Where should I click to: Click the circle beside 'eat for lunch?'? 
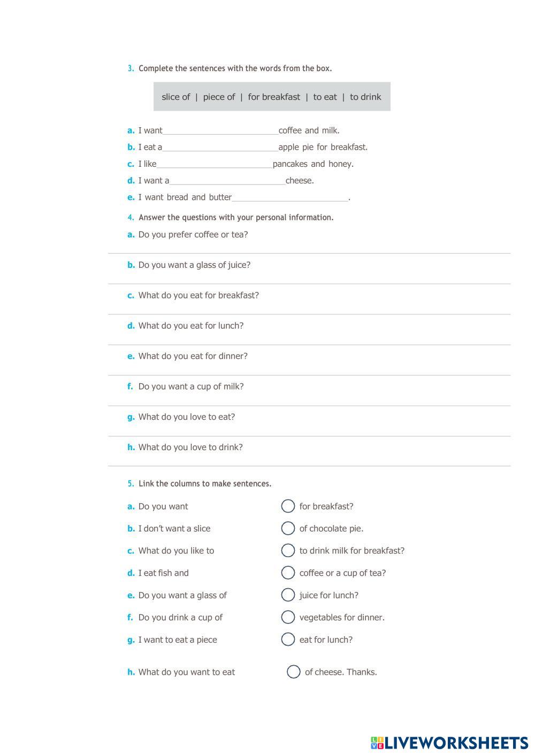288,639
